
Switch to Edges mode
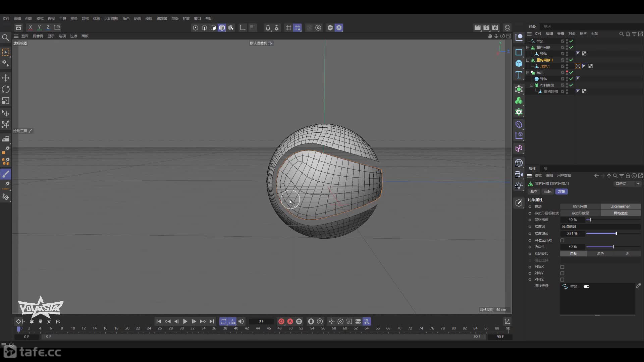coord(204,28)
